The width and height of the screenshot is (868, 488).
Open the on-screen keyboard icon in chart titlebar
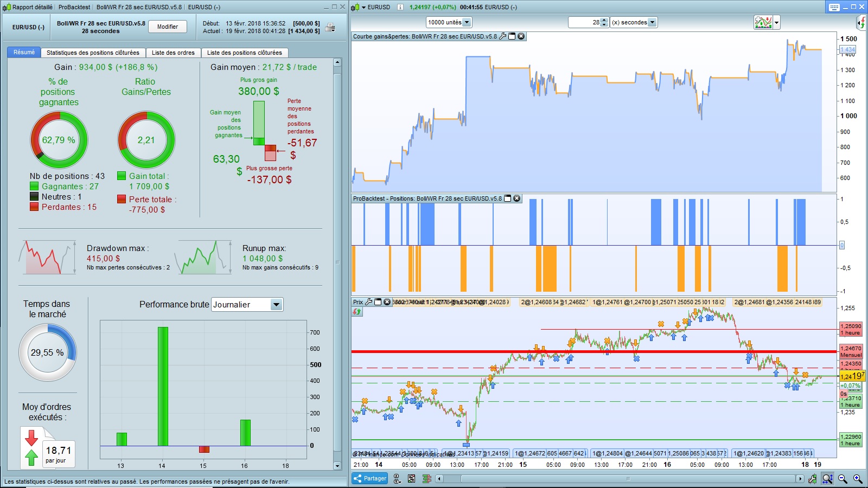coord(834,7)
